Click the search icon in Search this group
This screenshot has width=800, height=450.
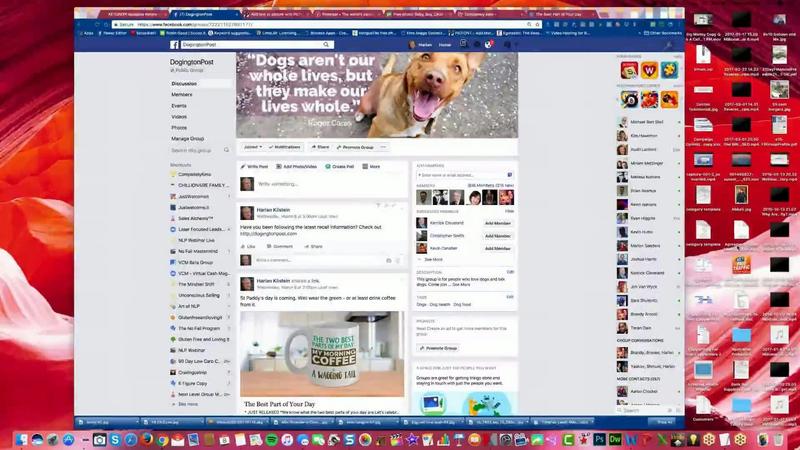pos(227,150)
